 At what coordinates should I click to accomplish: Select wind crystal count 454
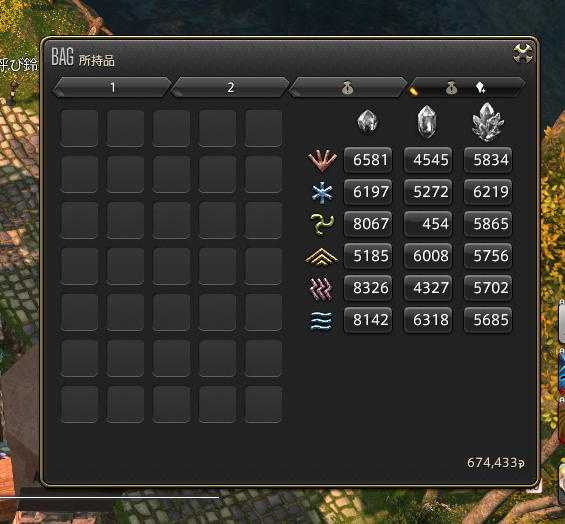428,224
